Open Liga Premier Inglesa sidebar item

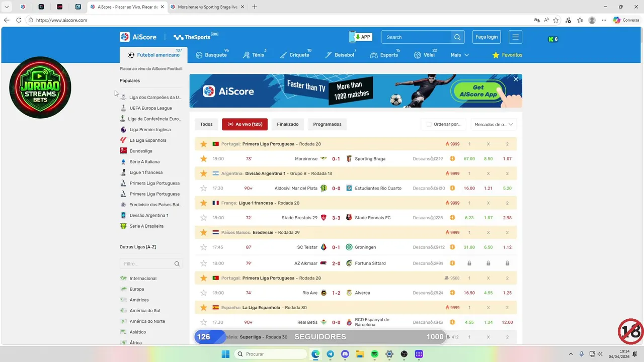145,130
